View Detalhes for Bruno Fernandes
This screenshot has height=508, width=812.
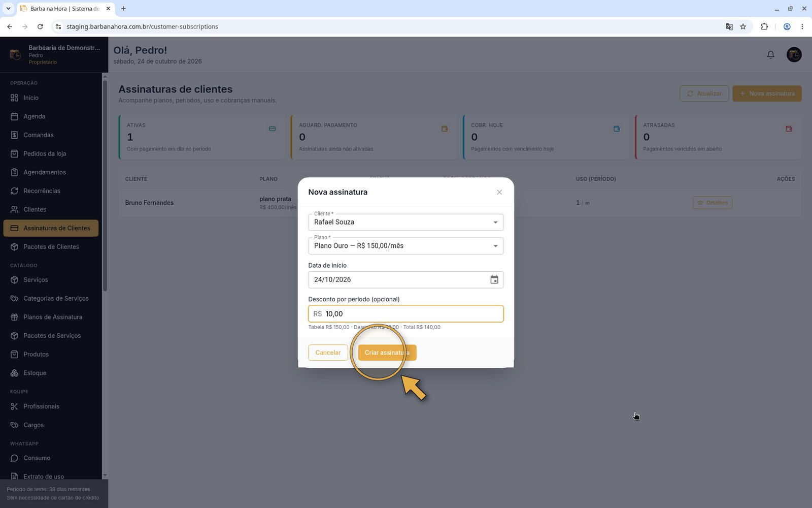[713, 203]
